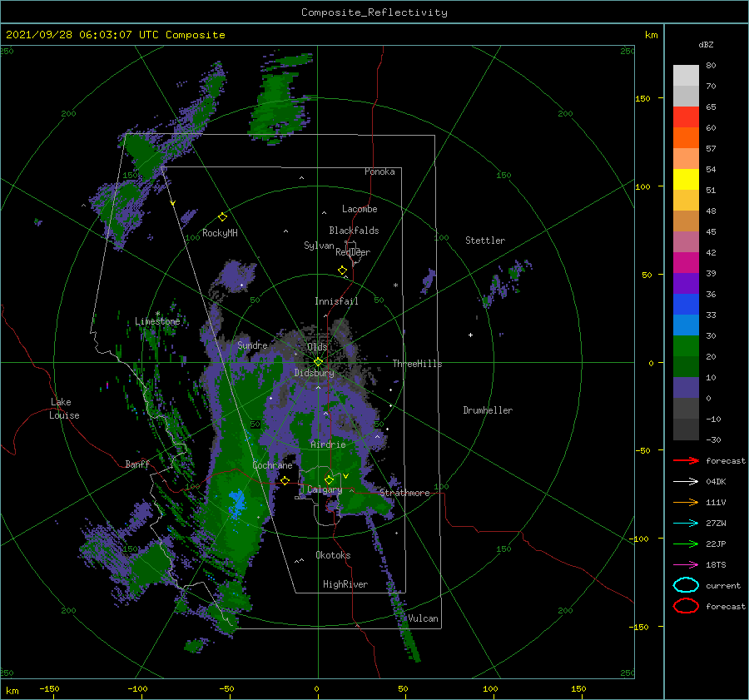Click the Banff label
This screenshot has width=749, height=700.
coord(137,464)
